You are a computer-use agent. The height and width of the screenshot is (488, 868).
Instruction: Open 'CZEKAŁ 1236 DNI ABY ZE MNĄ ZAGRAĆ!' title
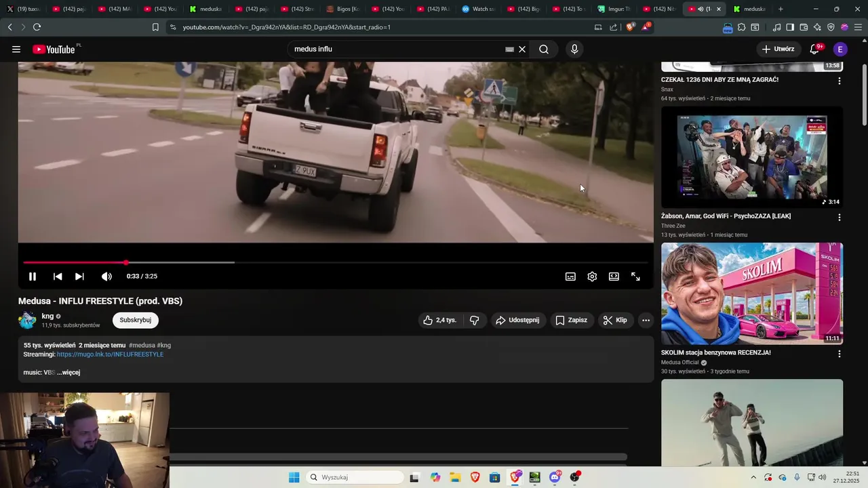tap(719, 79)
